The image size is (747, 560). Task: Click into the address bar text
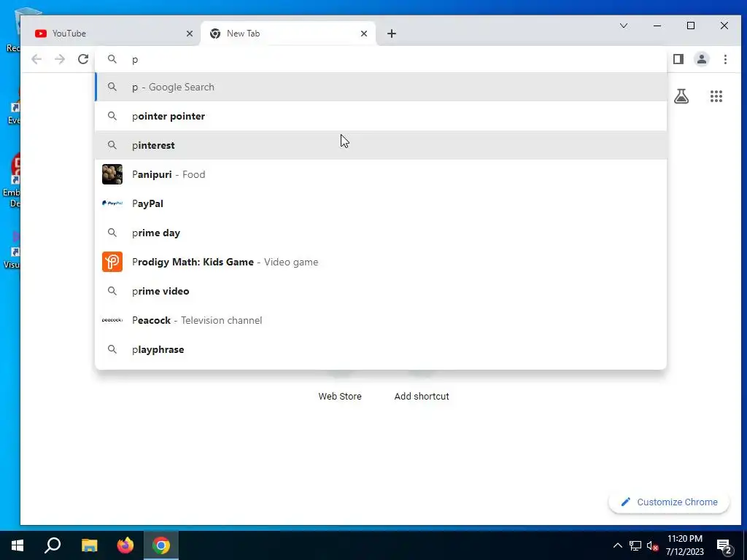(381, 59)
